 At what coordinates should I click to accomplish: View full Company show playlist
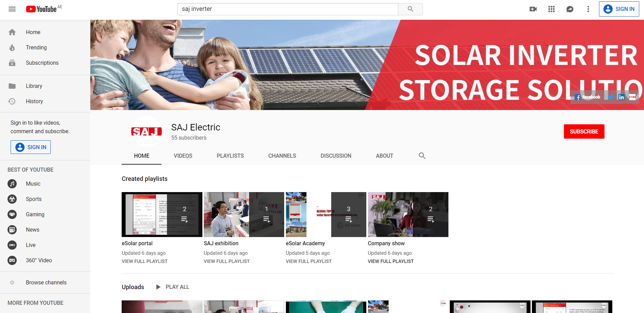click(x=391, y=261)
